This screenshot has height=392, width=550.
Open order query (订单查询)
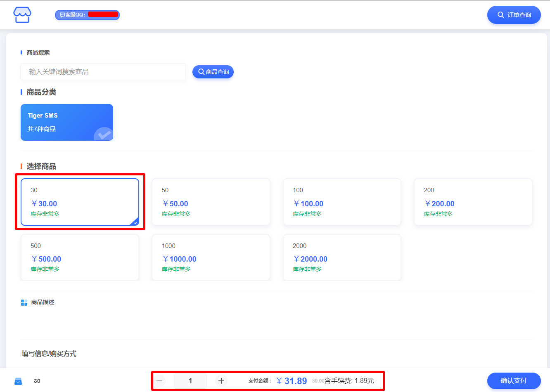coord(514,15)
